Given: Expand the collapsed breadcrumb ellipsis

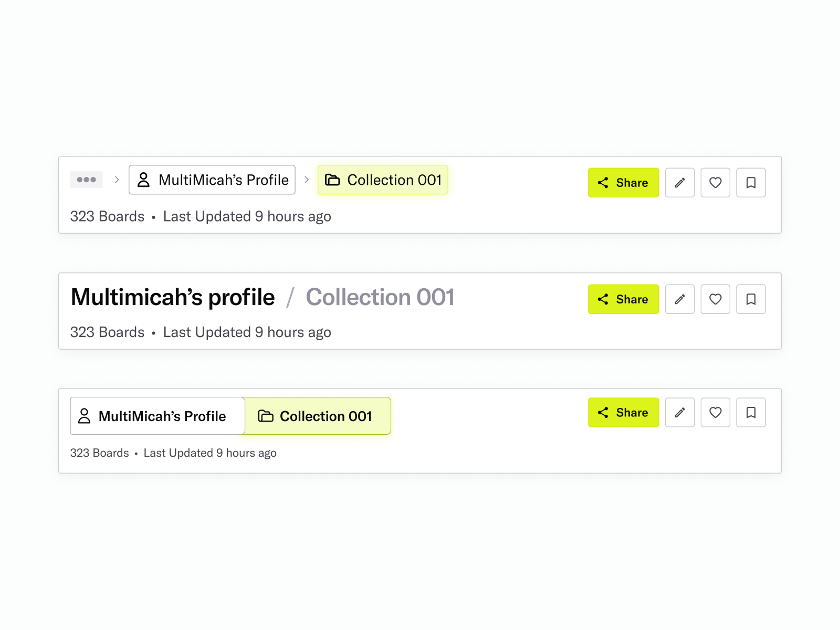Looking at the screenshot, I should 87,180.
